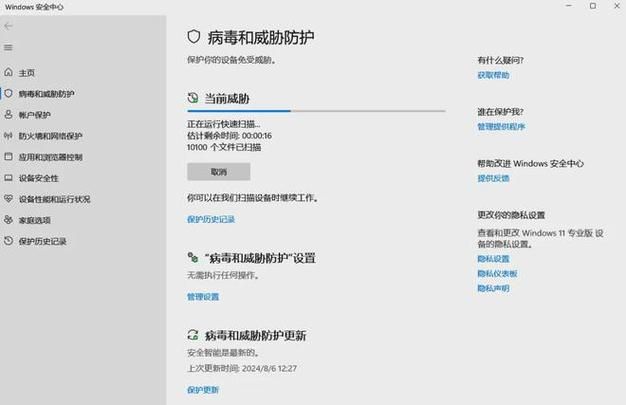Open the 隐私设置 link

coord(493,259)
